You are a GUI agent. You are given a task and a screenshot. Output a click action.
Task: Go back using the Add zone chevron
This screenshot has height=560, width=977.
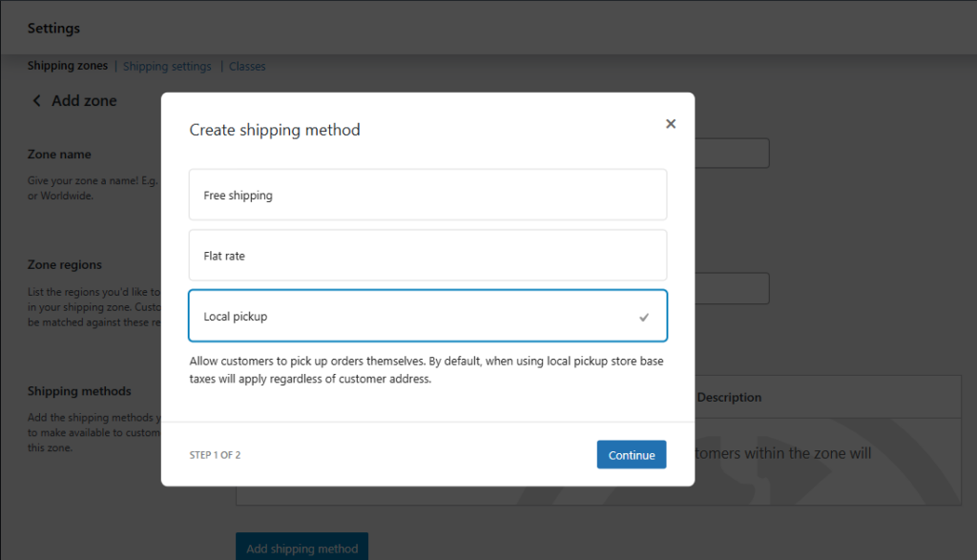point(36,101)
